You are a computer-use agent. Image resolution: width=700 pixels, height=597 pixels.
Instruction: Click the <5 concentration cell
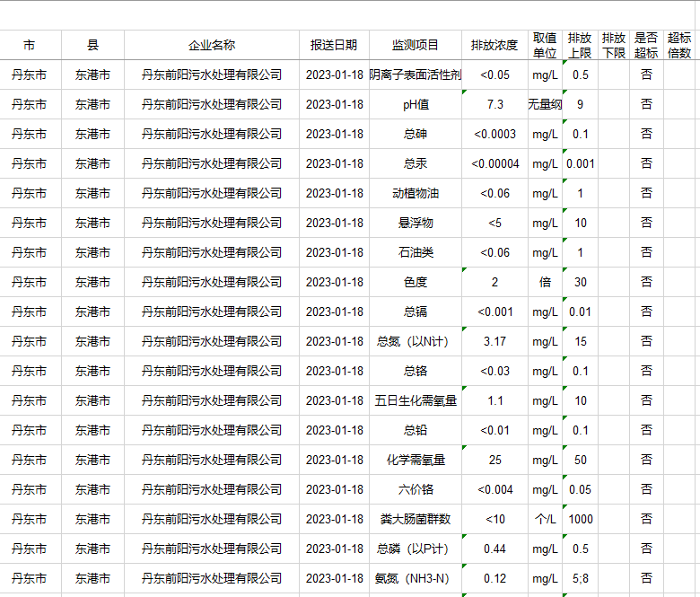pyautogui.click(x=494, y=223)
